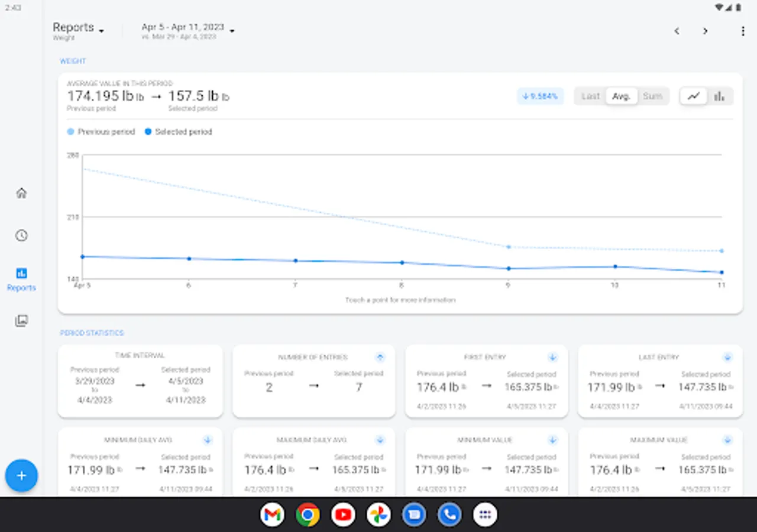This screenshot has width=757, height=532.
Task: Click the Selected period legend dot
Action: pyautogui.click(x=148, y=132)
